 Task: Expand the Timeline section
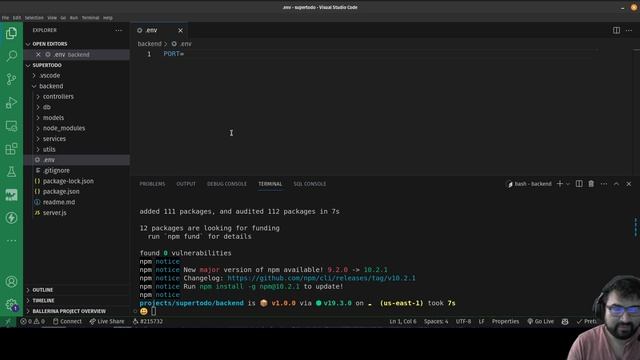click(x=43, y=300)
